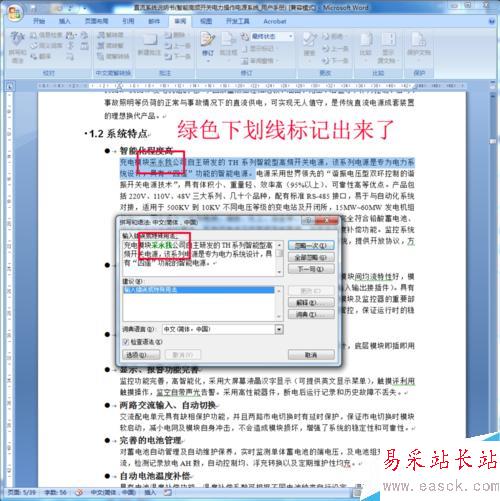This screenshot has height=501, width=500.
Task: Click the word count '字数: 56' in status bar
Action: pyautogui.click(x=55, y=492)
